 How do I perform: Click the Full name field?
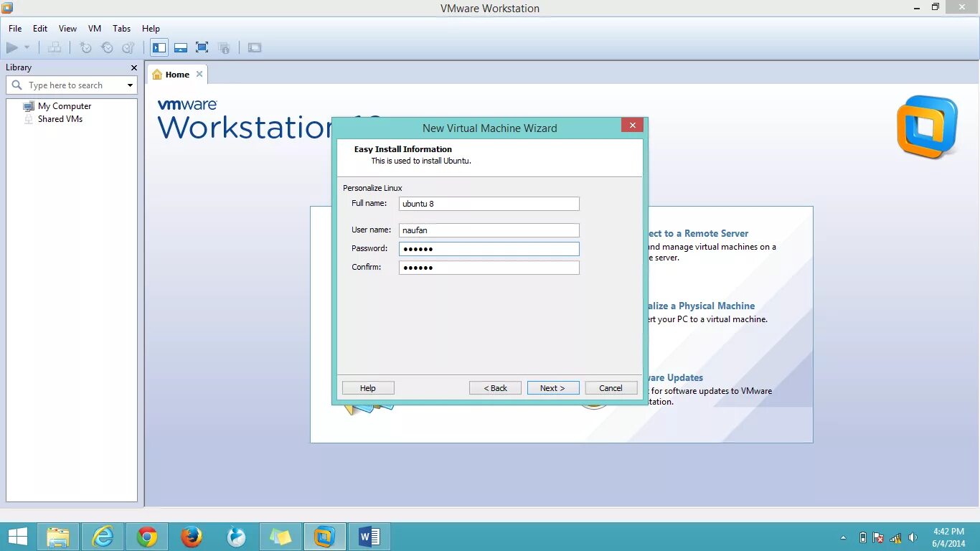(489, 204)
